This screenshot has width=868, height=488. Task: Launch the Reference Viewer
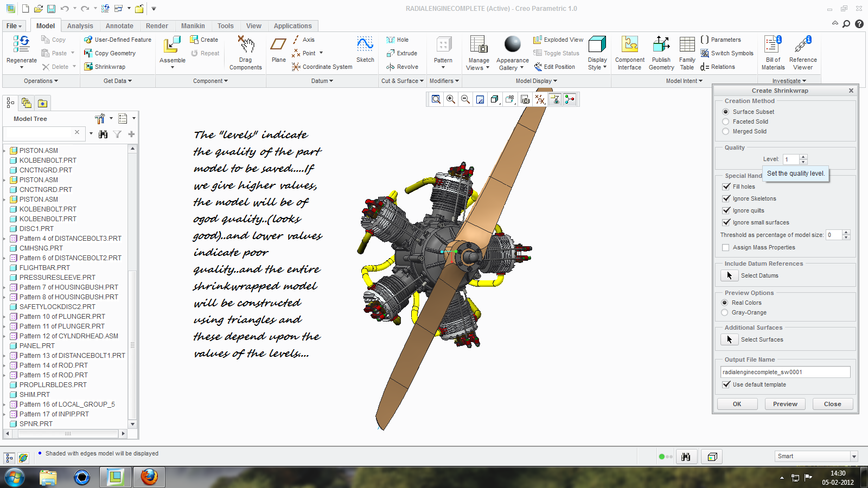[x=803, y=53]
